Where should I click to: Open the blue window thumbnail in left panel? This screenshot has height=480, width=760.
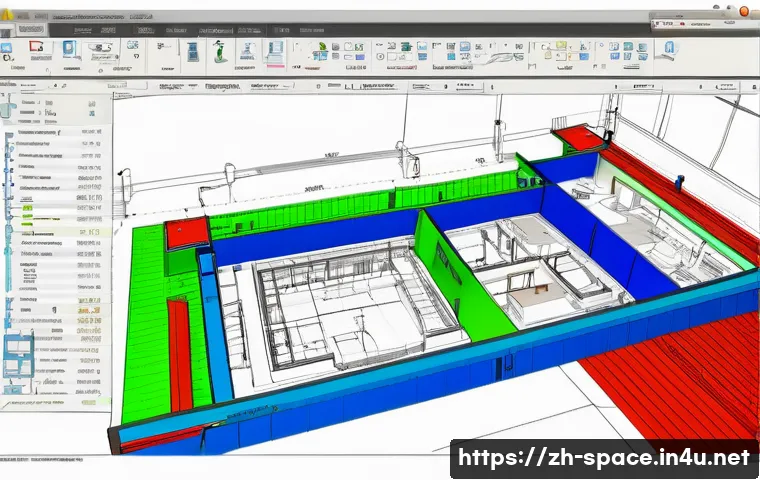click(x=18, y=355)
